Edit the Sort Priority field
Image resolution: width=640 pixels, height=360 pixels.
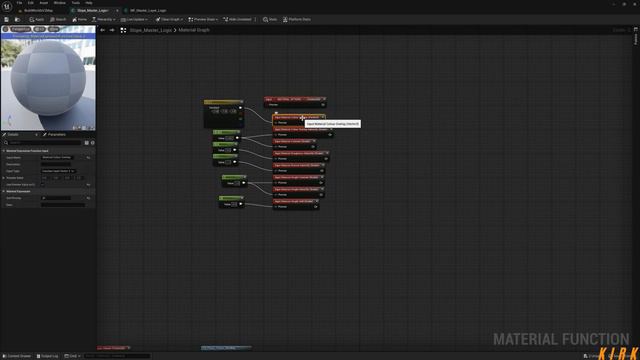click(56, 198)
